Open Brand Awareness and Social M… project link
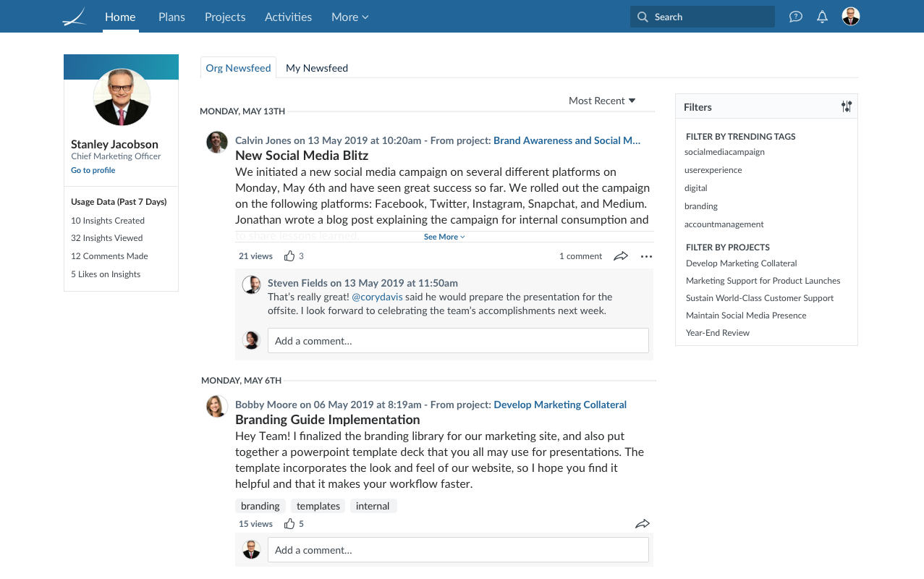This screenshot has width=924, height=579. (x=567, y=140)
